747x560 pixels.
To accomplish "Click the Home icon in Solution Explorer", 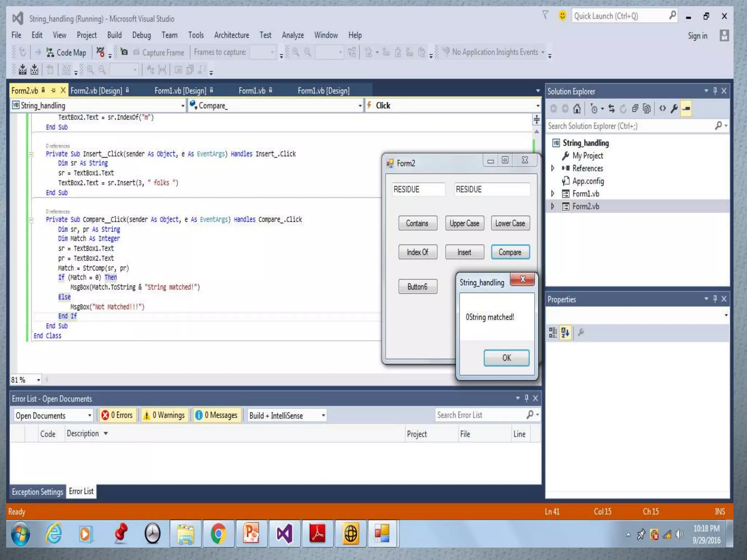I will 577,109.
